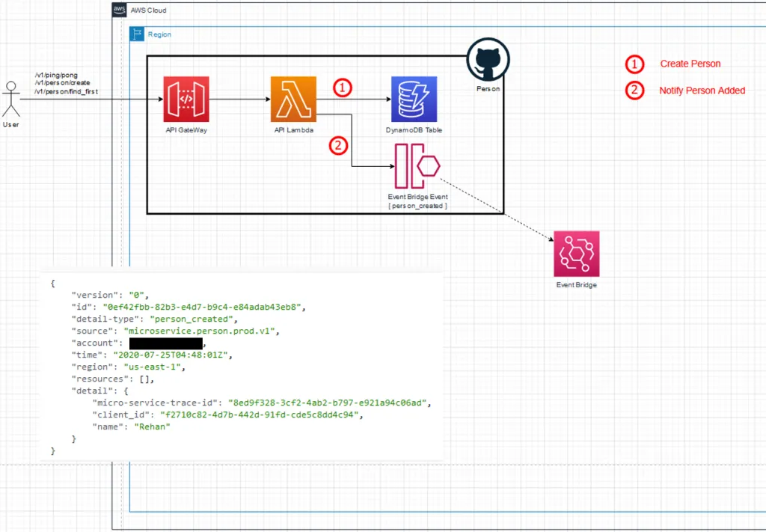Click the Region flag icon
The image size is (766, 532).
(x=137, y=34)
